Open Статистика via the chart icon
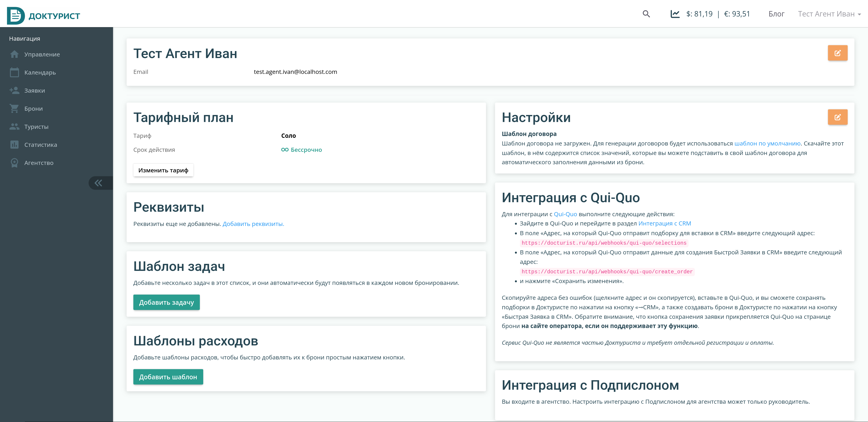This screenshot has height=422, width=868. pyautogui.click(x=14, y=145)
